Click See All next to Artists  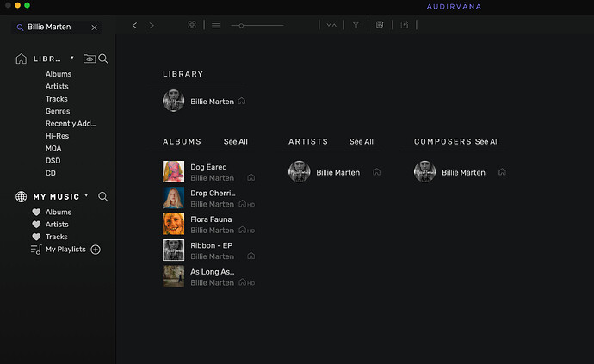(361, 142)
